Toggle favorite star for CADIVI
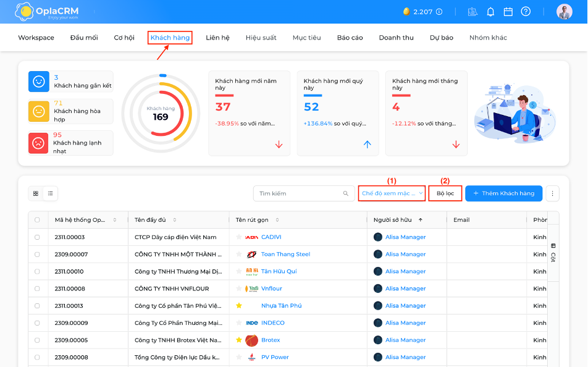 point(239,237)
